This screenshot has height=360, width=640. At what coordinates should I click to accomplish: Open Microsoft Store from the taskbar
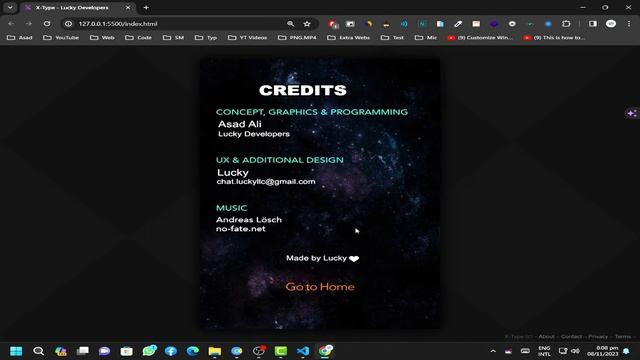point(127,351)
